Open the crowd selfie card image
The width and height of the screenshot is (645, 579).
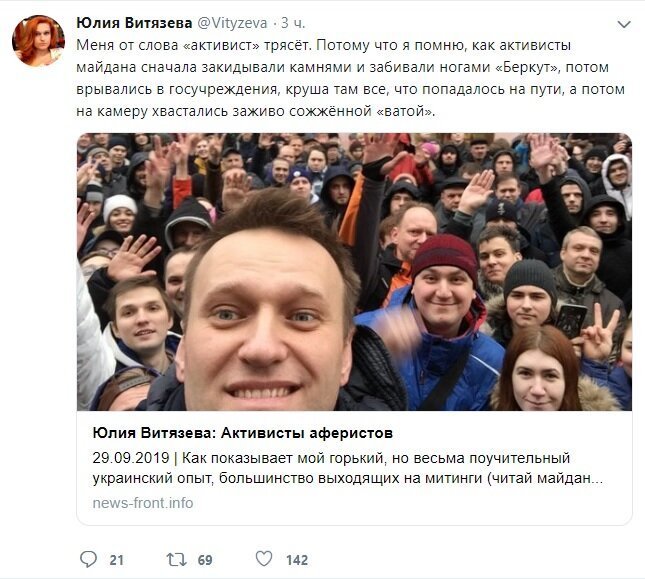tap(354, 272)
